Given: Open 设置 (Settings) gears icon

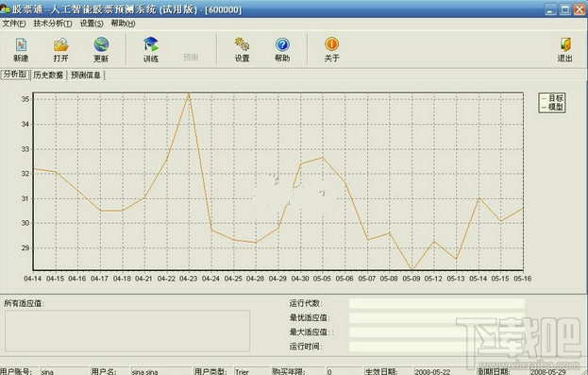Looking at the screenshot, I should point(242,44).
